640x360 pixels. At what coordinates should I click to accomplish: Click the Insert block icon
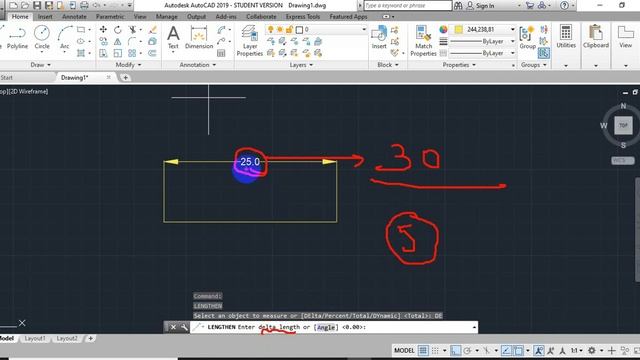379,38
